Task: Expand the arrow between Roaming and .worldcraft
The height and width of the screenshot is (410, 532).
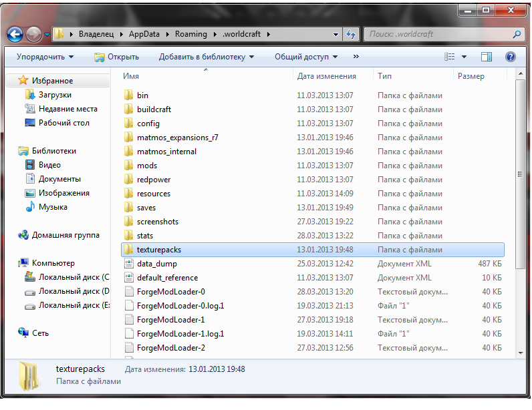Action: (215, 34)
